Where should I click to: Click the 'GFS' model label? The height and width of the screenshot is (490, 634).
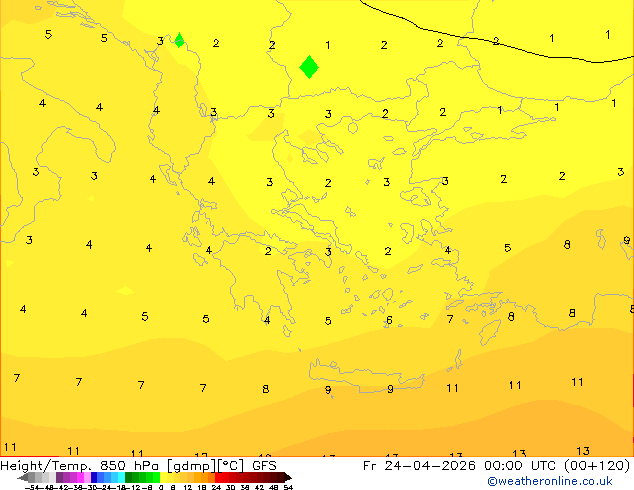[x=264, y=466]
